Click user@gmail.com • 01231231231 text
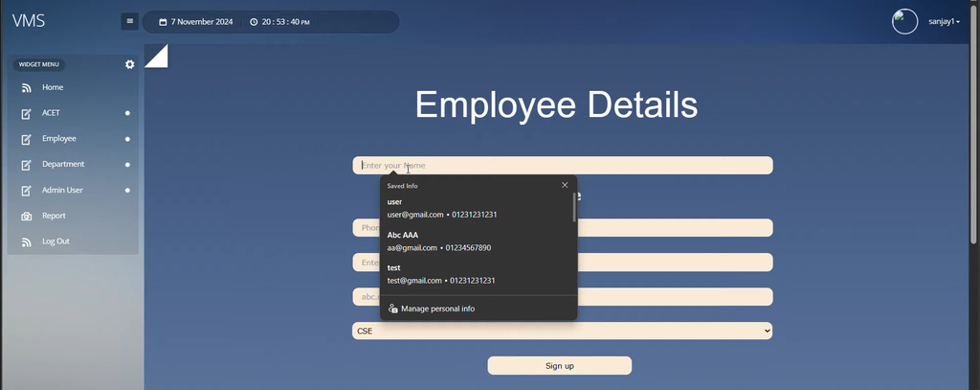 coord(442,215)
